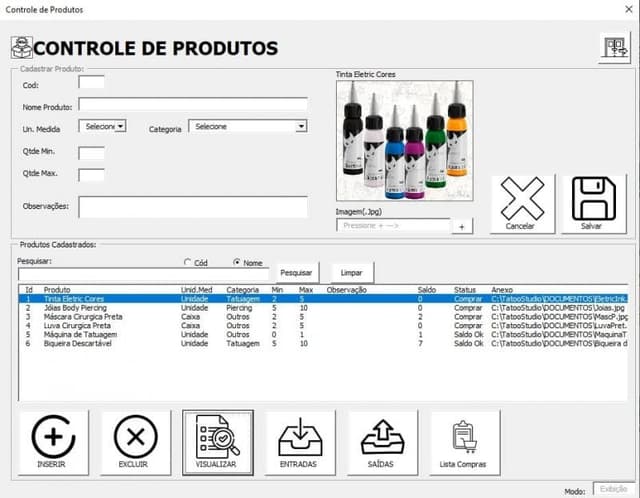Select the Nome search radio button
640x498 pixels.
coord(236,262)
